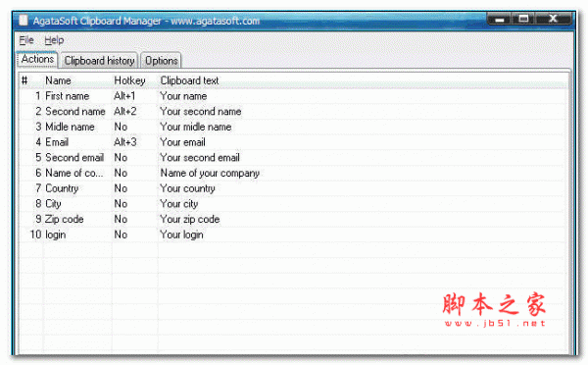Viewport: 588px width, 365px height.
Task: Click 'Your email' clipboard text
Action: [182, 142]
